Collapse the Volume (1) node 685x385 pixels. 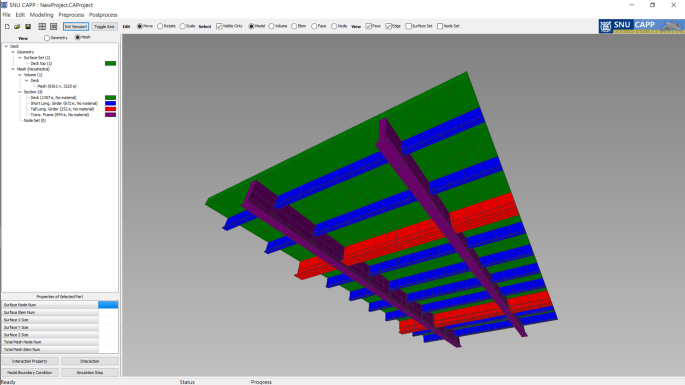pos(20,75)
